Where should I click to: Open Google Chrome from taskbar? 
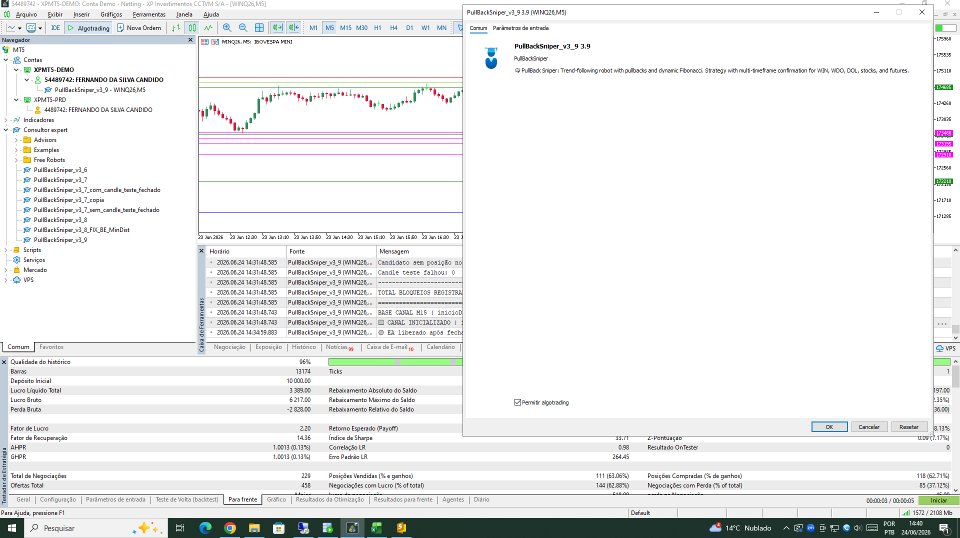[230, 528]
